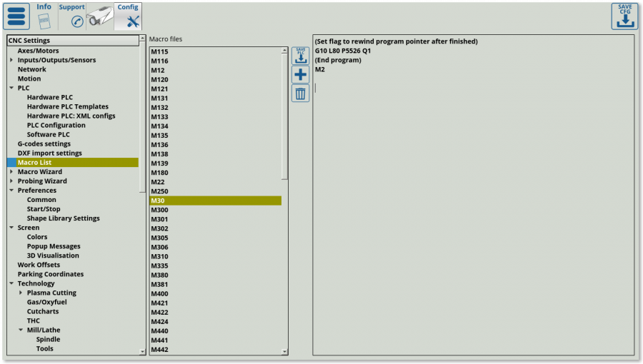This screenshot has height=364, width=643.
Task: Open Work Offsets
Action: (x=39, y=265)
